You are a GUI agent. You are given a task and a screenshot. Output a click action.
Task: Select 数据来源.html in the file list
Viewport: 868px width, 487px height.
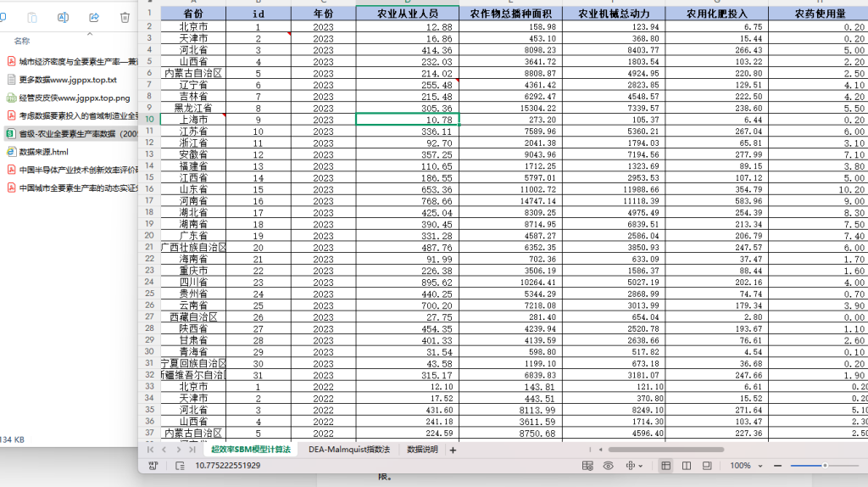tap(44, 152)
